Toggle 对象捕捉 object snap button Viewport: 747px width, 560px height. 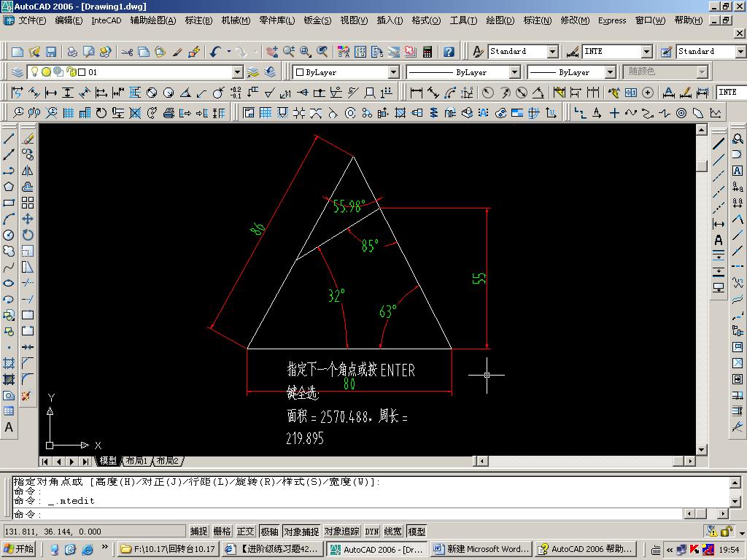301,532
